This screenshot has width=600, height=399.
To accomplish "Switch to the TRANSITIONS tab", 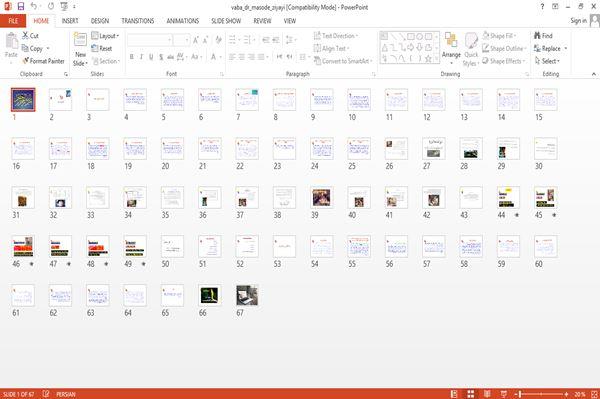I will coord(138,21).
